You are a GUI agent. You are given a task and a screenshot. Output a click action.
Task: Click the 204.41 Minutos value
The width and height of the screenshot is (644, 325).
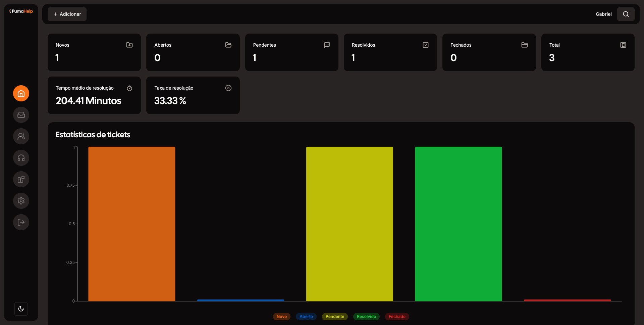[x=88, y=101]
